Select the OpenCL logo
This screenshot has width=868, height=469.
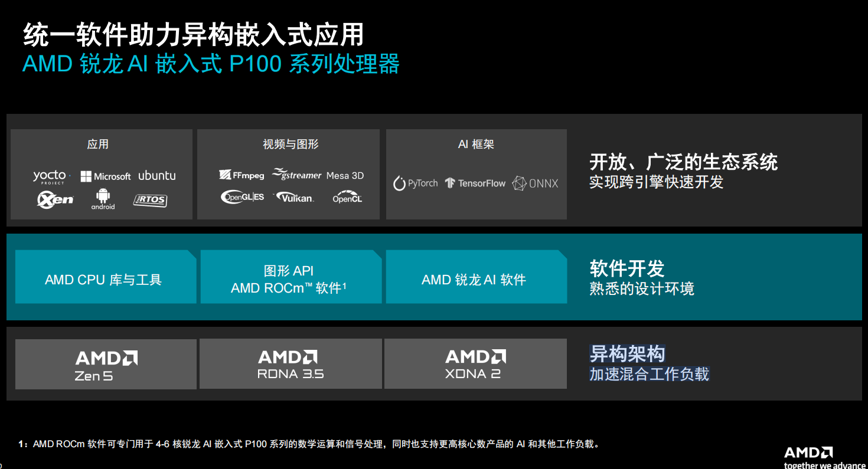tap(347, 197)
